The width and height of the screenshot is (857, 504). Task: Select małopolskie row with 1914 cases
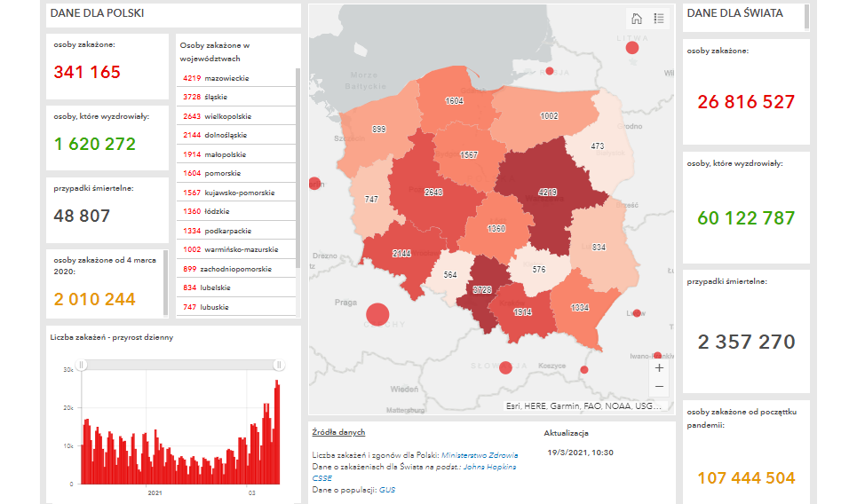(236, 154)
